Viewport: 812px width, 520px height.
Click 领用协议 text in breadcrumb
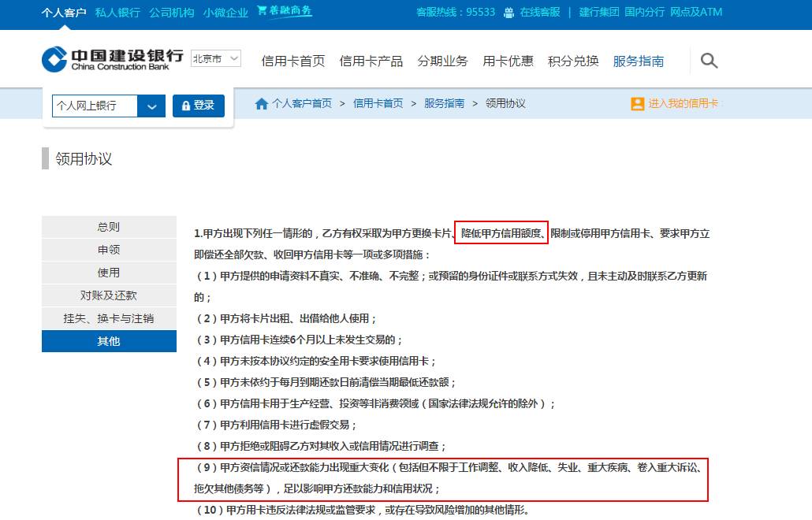505,103
